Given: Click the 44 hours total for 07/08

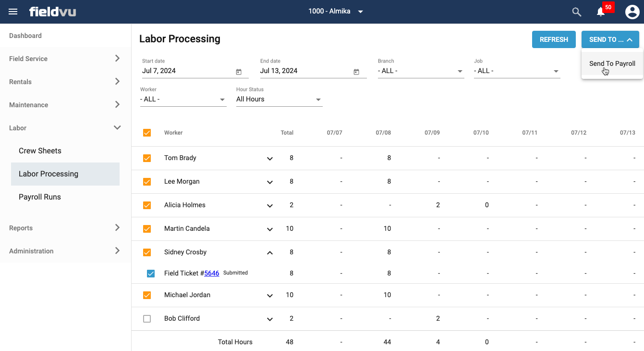Looking at the screenshot, I should (x=387, y=342).
